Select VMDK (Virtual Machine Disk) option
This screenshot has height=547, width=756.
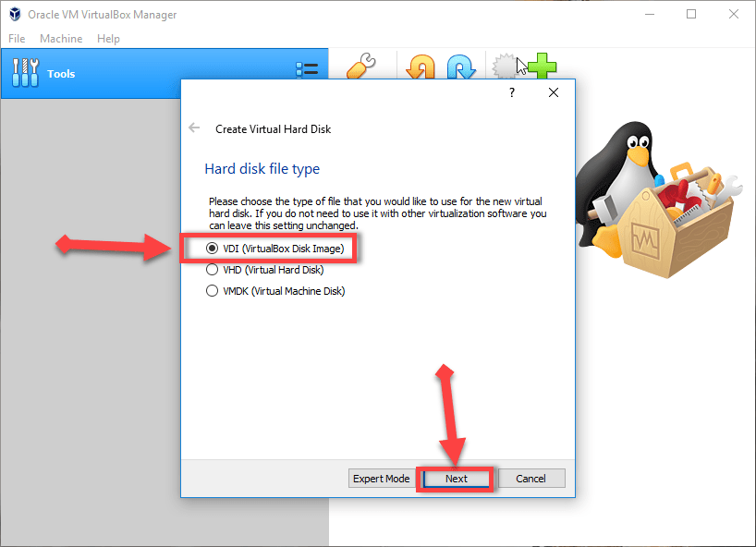click(x=213, y=291)
